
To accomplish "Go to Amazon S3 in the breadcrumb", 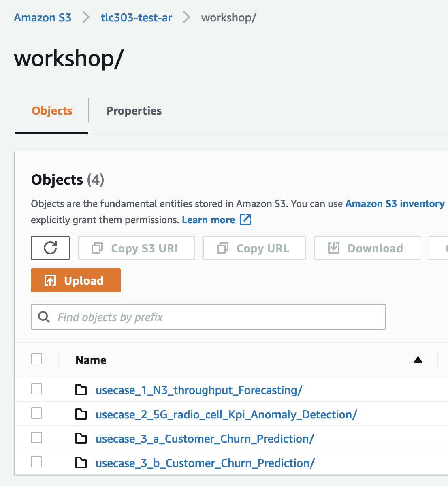I will [x=43, y=18].
